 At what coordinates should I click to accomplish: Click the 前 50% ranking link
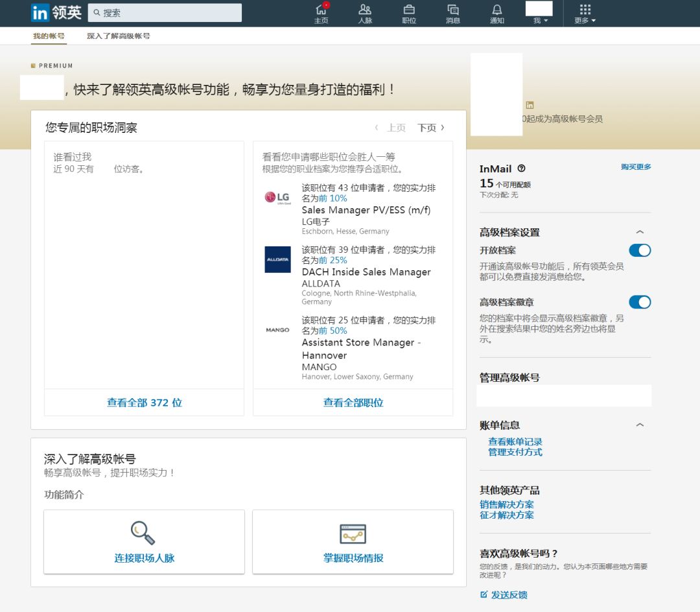[333, 331]
